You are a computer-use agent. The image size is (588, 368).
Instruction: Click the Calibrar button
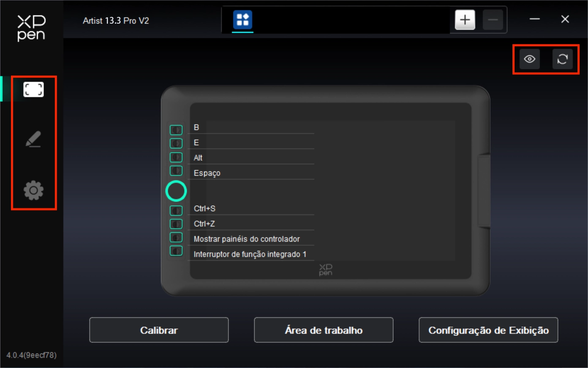(x=159, y=330)
